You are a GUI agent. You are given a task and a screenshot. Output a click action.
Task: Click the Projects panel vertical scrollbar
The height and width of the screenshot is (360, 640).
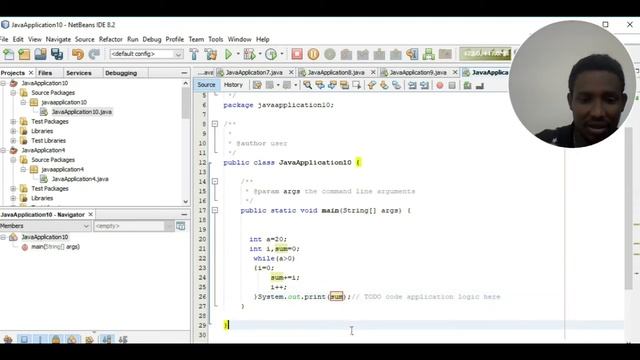pyautogui.click(x=186, y=103)
